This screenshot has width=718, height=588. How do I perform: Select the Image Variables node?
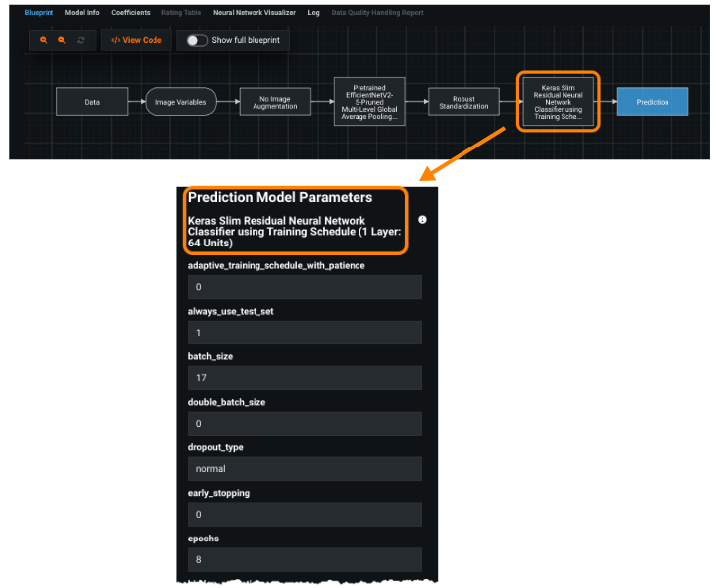pyautogui.click(x=180, y=102)
